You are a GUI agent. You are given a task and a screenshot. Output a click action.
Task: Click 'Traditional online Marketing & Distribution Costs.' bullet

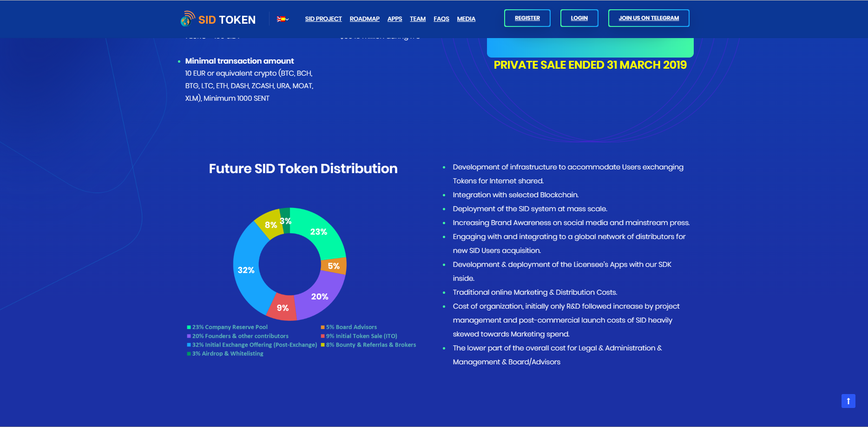(535, 292)
